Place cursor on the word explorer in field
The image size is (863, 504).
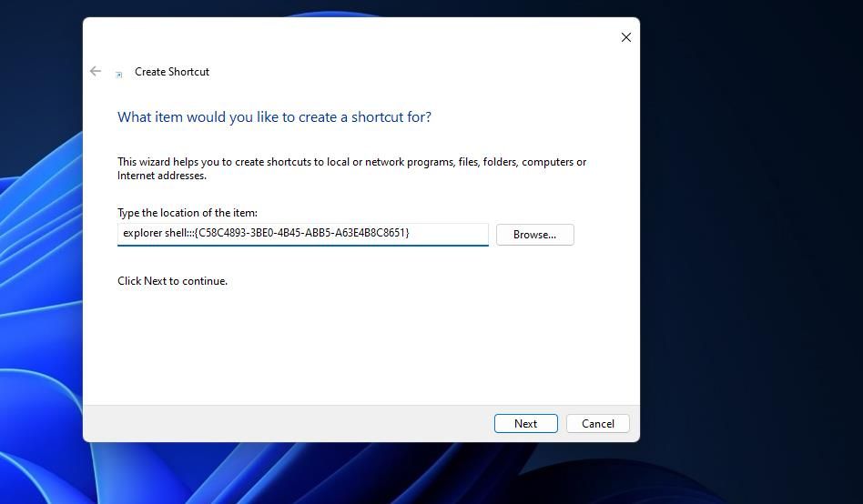click(x=142, y=233)
